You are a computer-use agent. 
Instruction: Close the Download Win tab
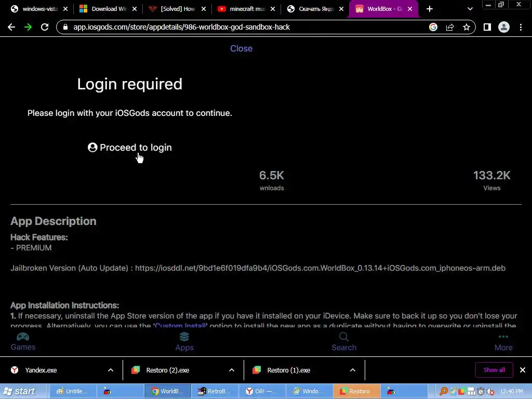(x=135, y=9)
